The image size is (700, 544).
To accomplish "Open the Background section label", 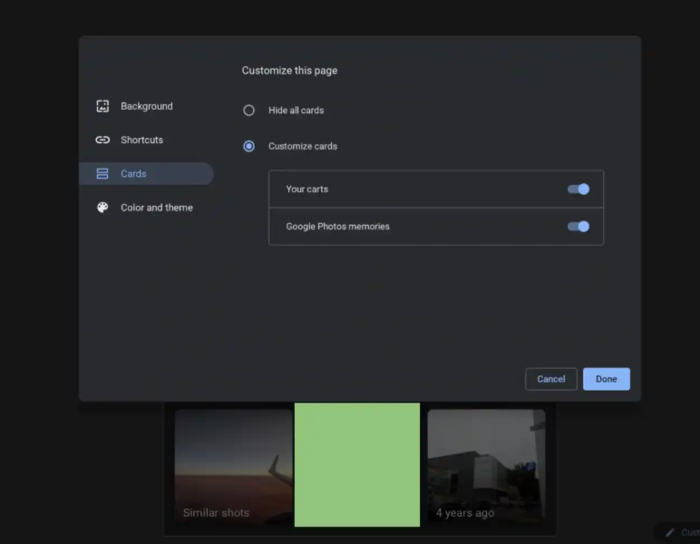I will [x=147, y=106].
